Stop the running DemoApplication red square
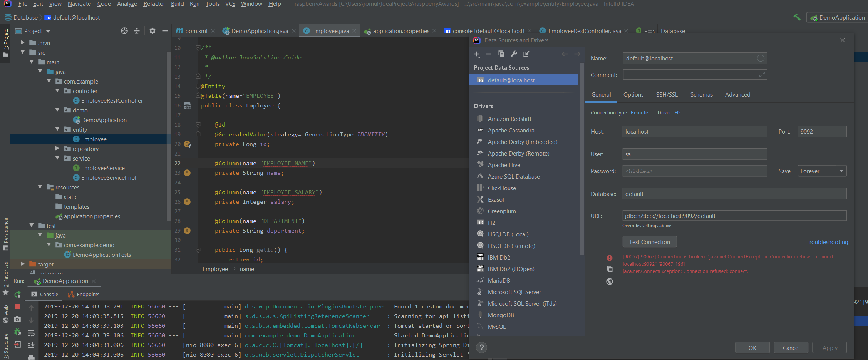This screenshot has height=360, width=868. (17, 306)
